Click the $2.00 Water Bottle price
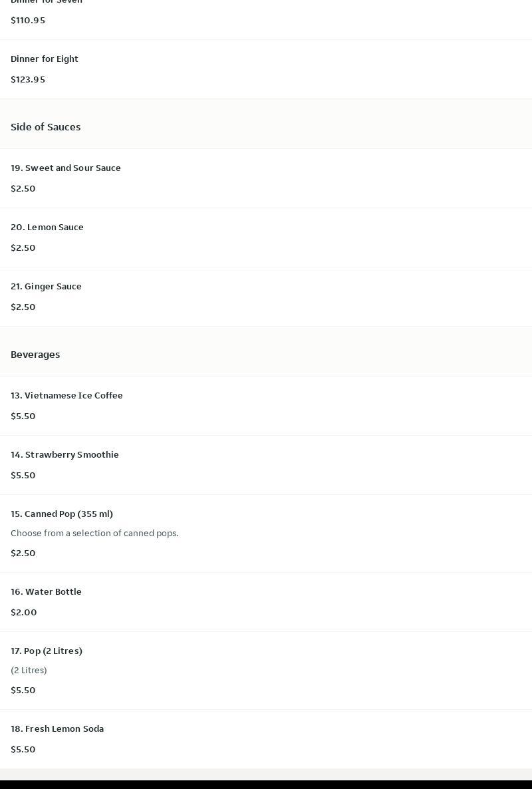The width and height of the screenshot is (532, 789). (x=24, y=613)
